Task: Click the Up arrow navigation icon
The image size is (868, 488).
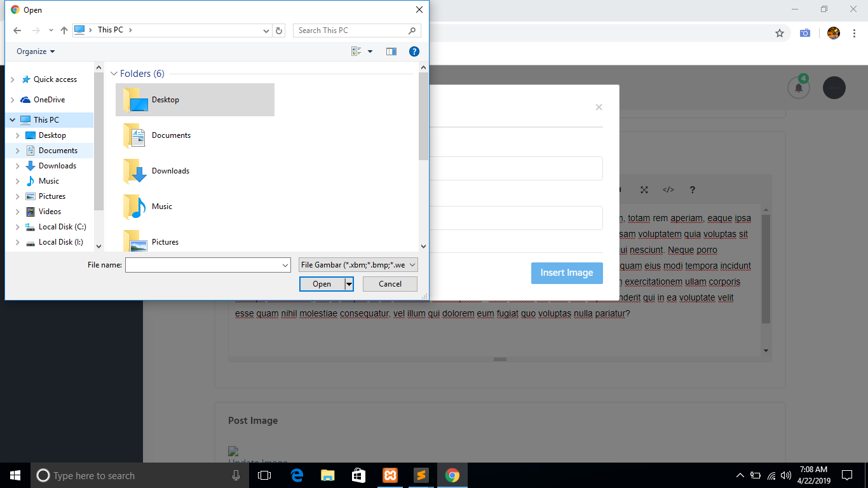Action: pyautogui.click(x=64, y=30)
